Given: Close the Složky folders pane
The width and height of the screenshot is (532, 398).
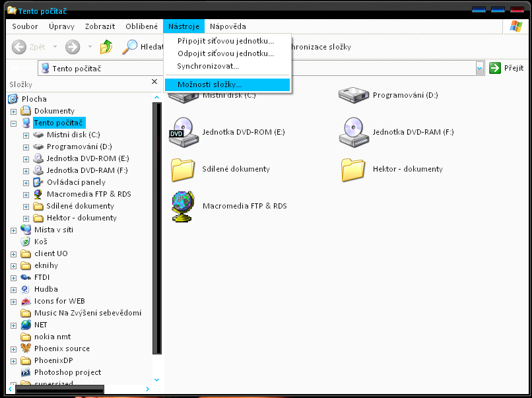Looking at the screenshot, I should click(154, 81).
